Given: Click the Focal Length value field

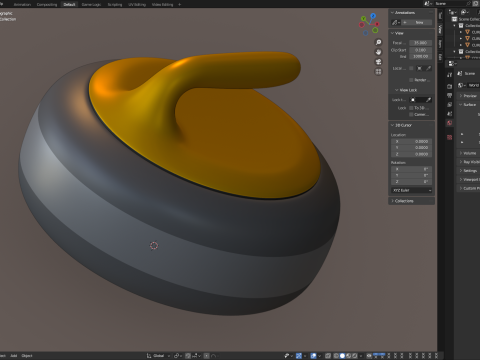Looking at the screenshot, I should [x=421, y=43].
